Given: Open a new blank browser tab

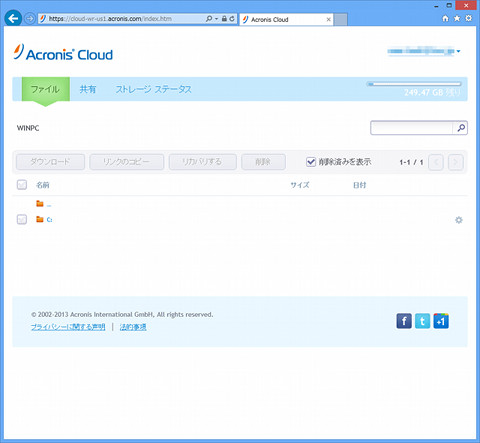Looking at the screenshot, I should (340, 19).
